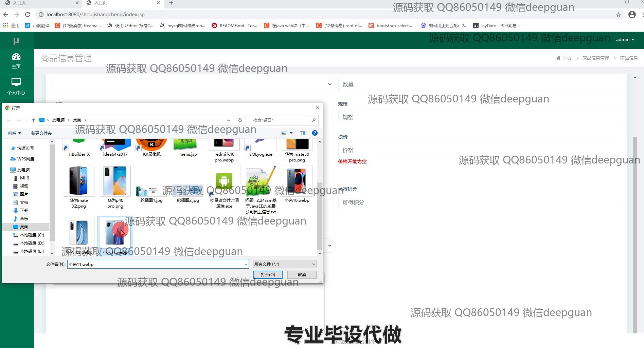Expand the 组织 menu in dialog
The width and height of the screenshot is (644, 348).
tap(14, 133)
